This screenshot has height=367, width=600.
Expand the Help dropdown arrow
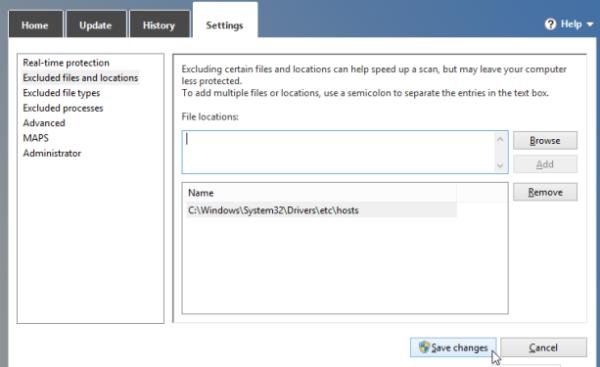(x=590, y=24)
